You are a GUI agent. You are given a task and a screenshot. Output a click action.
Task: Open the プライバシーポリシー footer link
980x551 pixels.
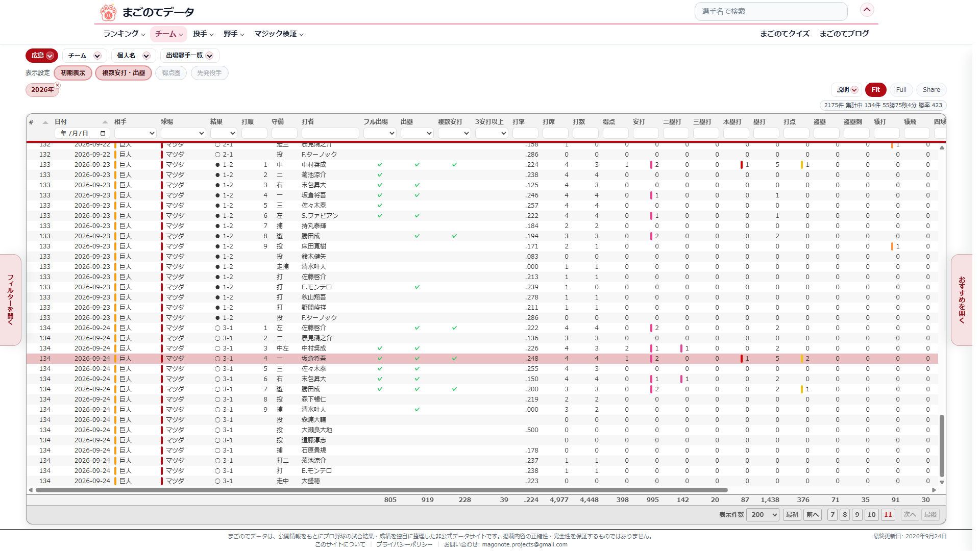click(x=404, y=544)
